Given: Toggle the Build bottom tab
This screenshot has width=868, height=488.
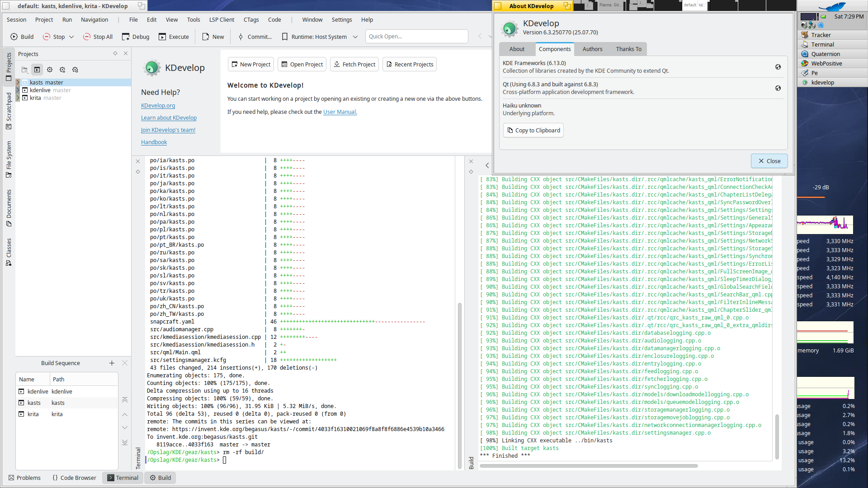Looking at the screenshot, I should pyautogui.click(x=160, y=478).
